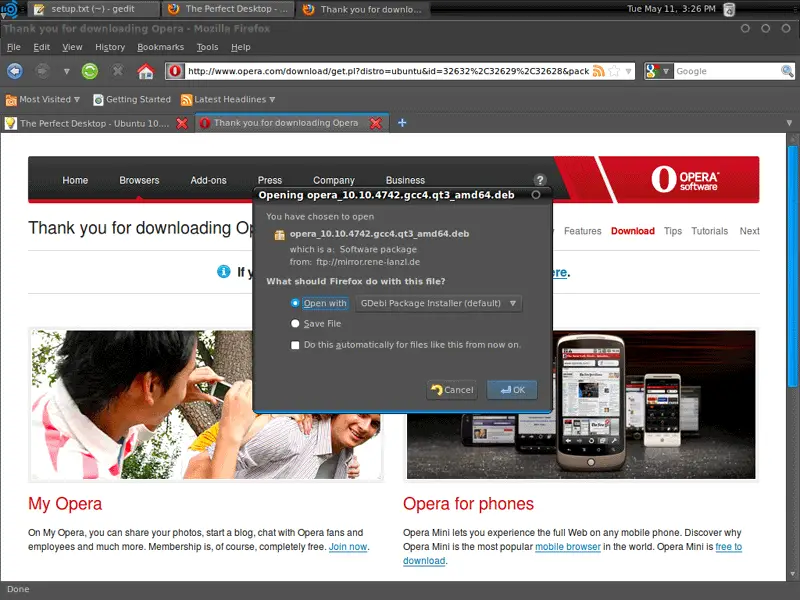Close the Perfect Desktop tab
800x600 pixels.
coord(182,123)
